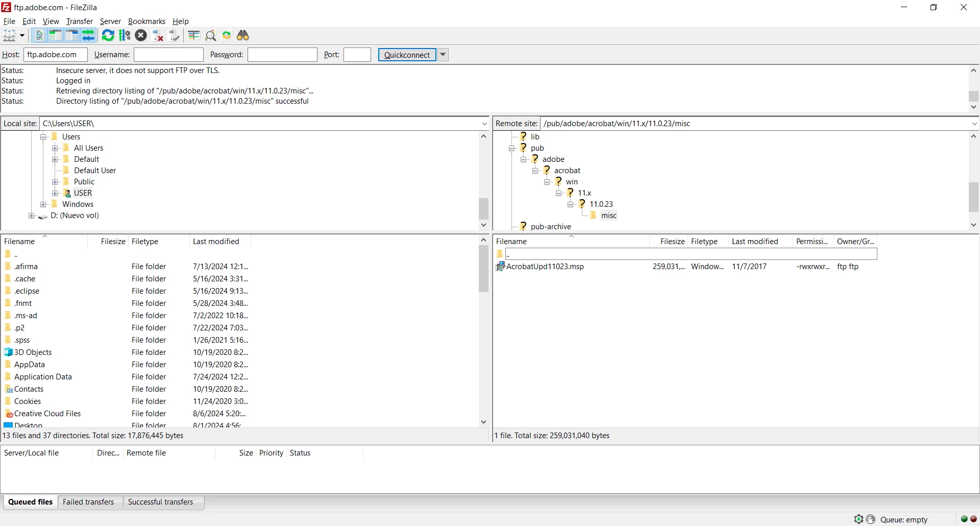Open Site Manager dropdown arrow
The image size is (980, 526).
coord(22,35)
